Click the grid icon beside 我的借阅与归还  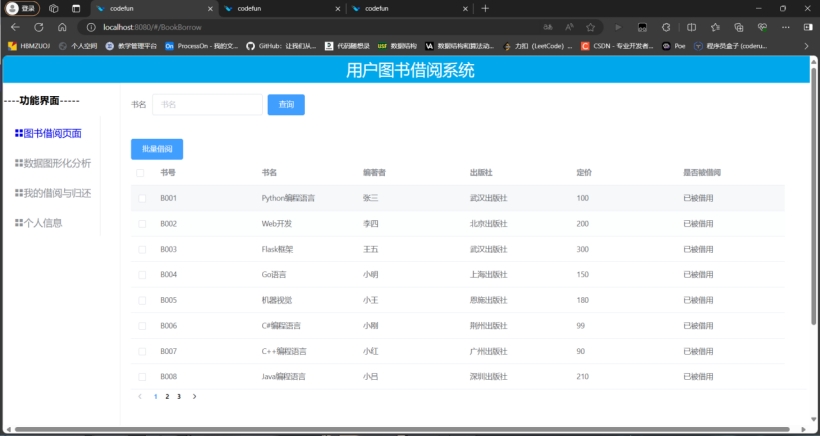pyautogui.click(x=19, y=193)
